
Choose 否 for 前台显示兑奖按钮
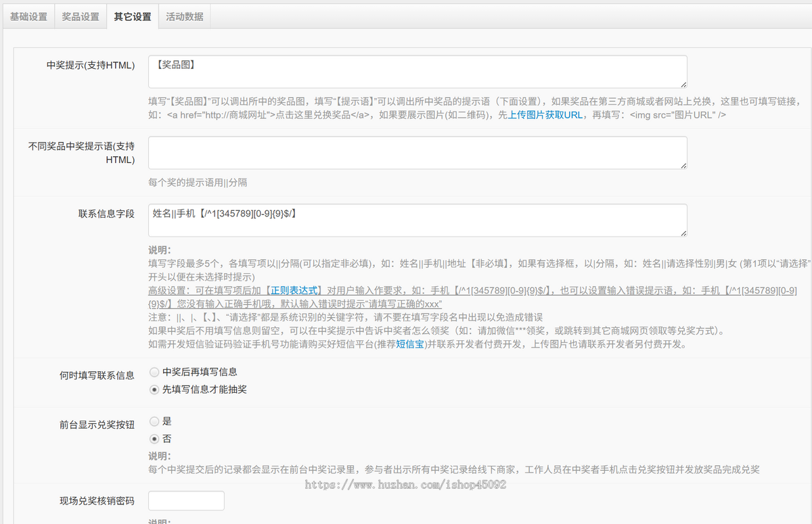pos(154,438)
